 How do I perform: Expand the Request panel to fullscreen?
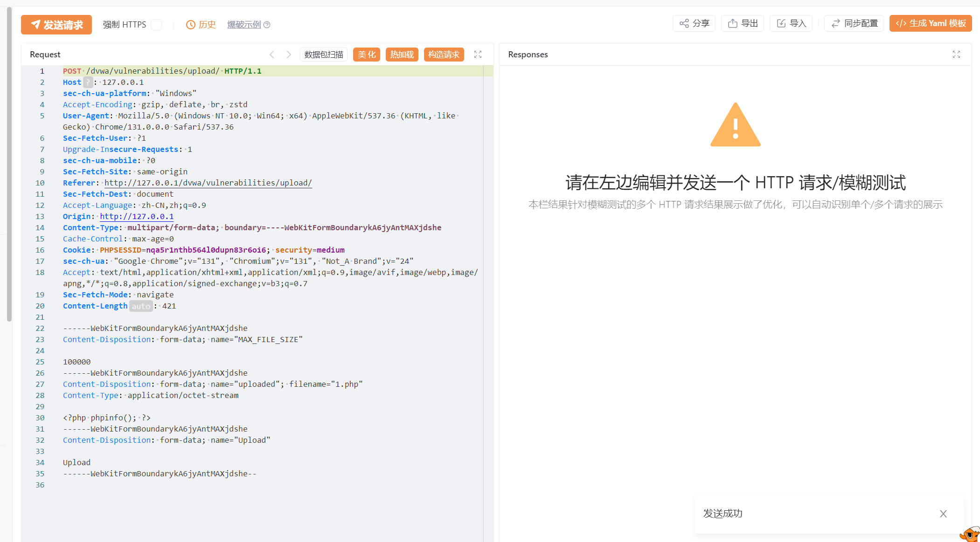[x=478, y=55]
